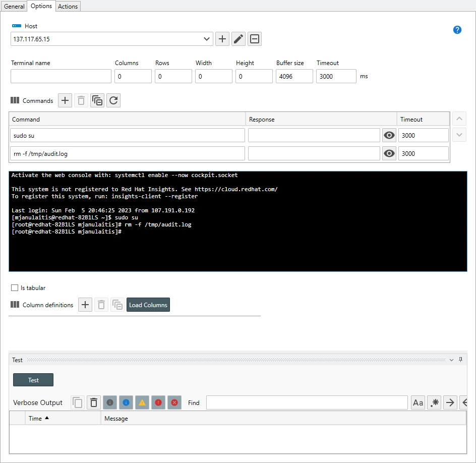
Task: Click the help question mark icon
Action: (457, 30)
